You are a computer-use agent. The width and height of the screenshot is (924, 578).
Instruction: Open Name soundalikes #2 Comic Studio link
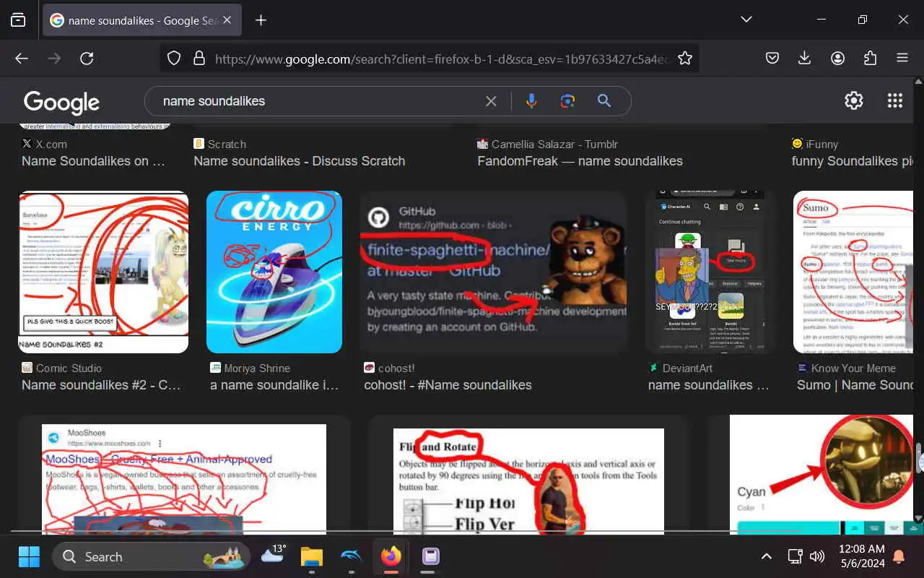[x=101, y=385]
